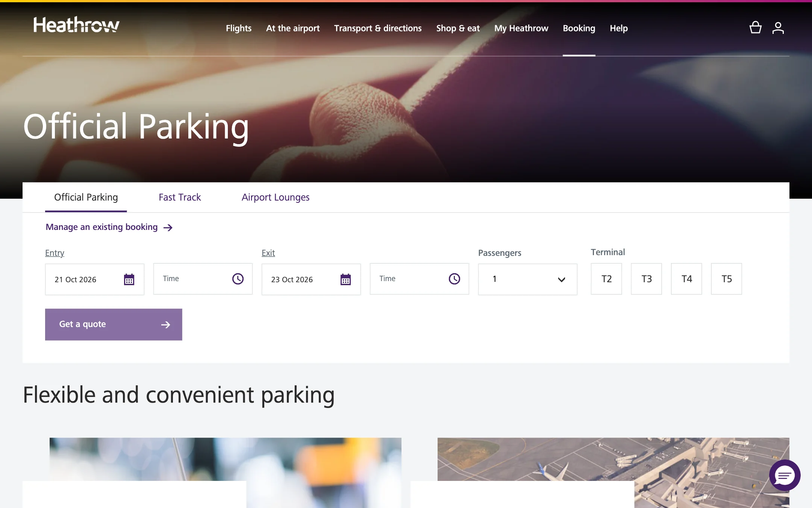
Task: Select terminal T3
Action: pos(646,279)
